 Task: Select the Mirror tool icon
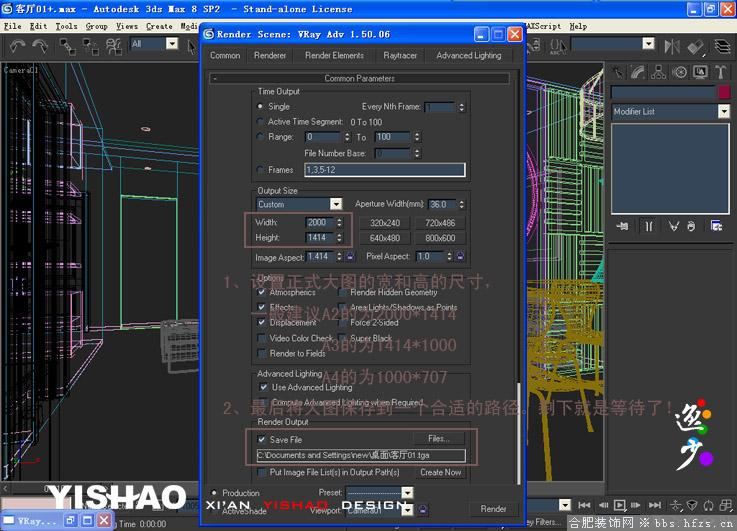(672, 46)
